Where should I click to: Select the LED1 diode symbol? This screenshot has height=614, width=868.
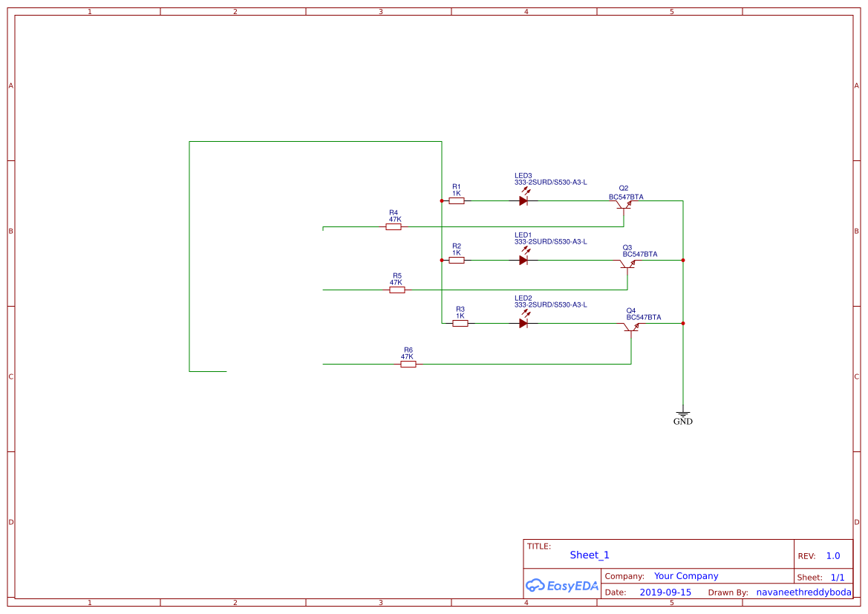524,260
